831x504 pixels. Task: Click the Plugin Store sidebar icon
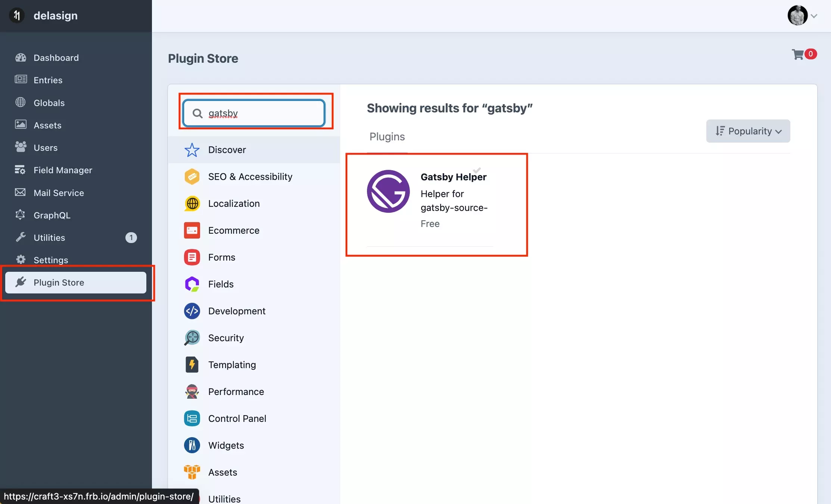pyautogui.click(x=21, y=282)
